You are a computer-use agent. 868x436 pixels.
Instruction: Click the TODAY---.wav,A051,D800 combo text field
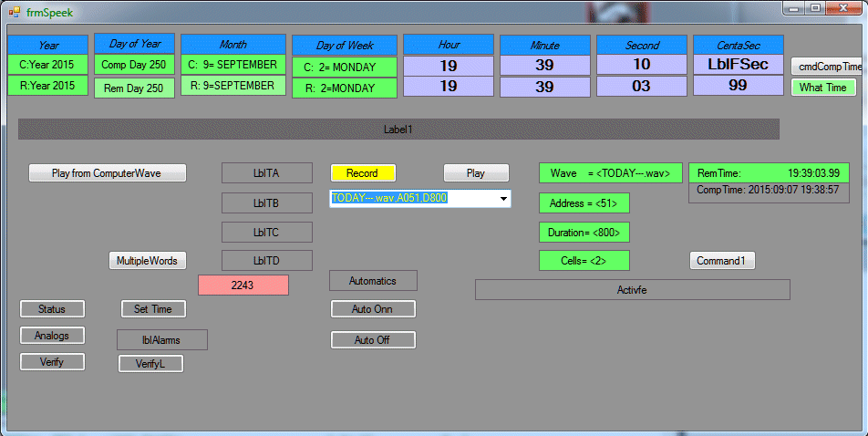pyautogui.click(x=413, y=198)
